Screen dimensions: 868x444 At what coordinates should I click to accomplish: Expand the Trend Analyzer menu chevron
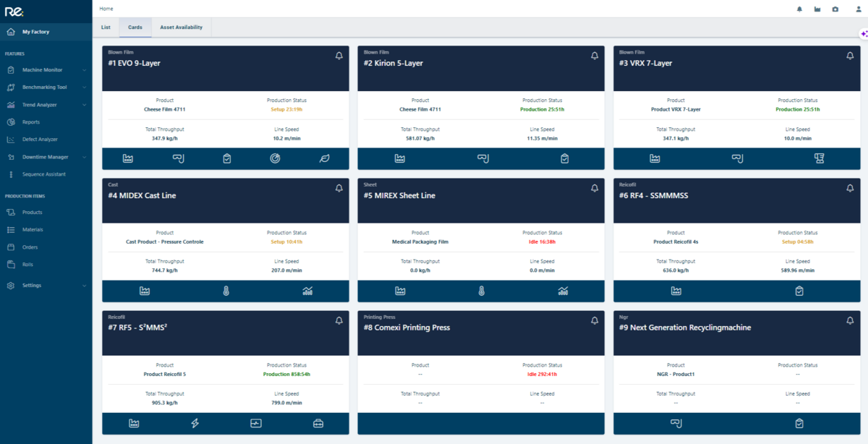[85, 105]
